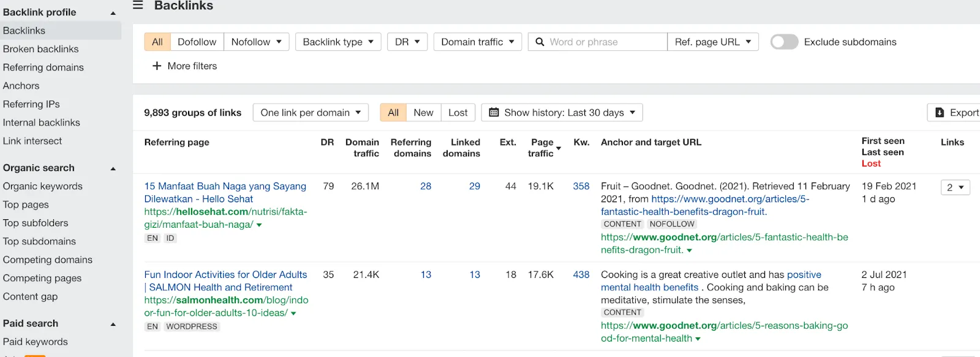Click the 9,893 groups of links text
The image size is (980, 357).
(x=193, y=113)
